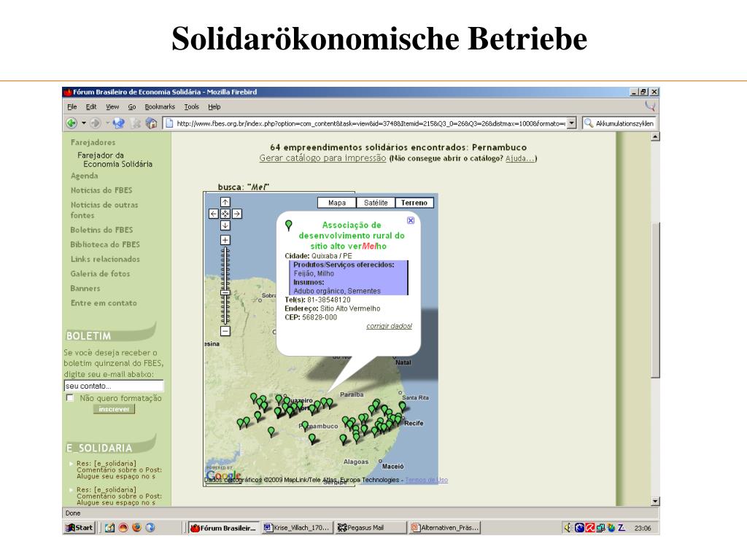747x560 pixels.
Task: Click the map zoom level slider handle
Action: pyautogui.click(x=225, y=293)
